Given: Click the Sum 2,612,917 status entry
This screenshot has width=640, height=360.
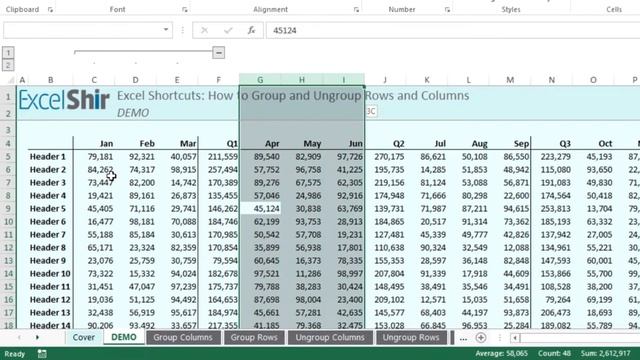Looking at the screenshot, I should [x=605, y=353].
